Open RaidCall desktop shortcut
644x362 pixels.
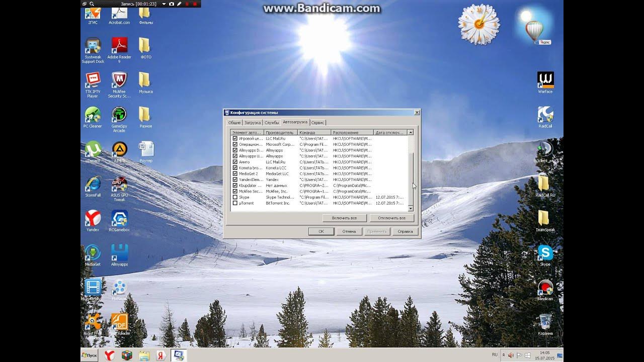[x=545, y=117]
